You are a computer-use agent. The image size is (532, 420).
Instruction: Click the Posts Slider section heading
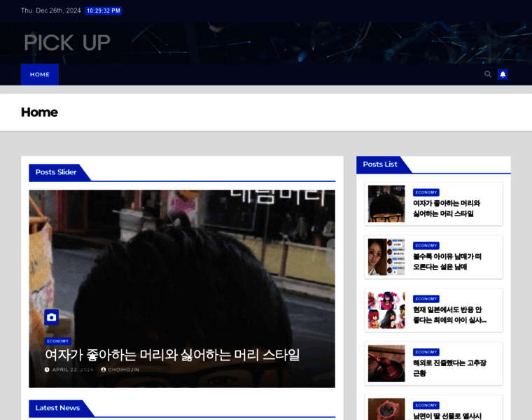click(x=56, y=172)
